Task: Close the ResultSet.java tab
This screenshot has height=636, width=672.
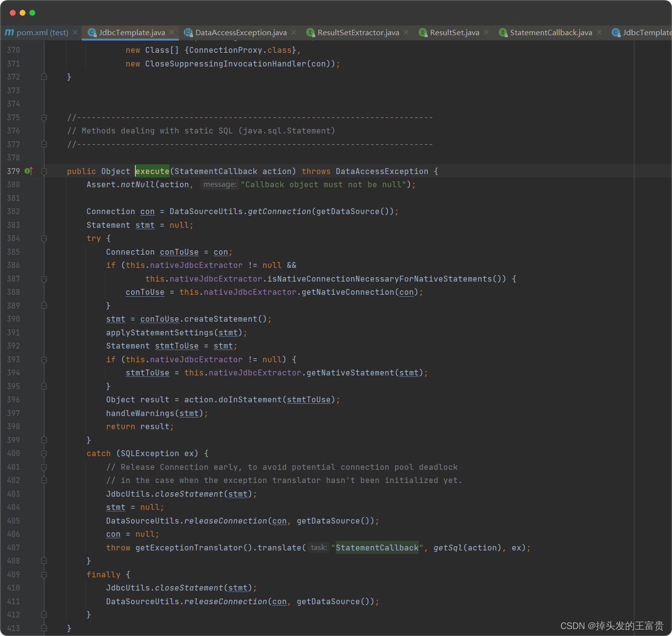Action: (486, 32)
